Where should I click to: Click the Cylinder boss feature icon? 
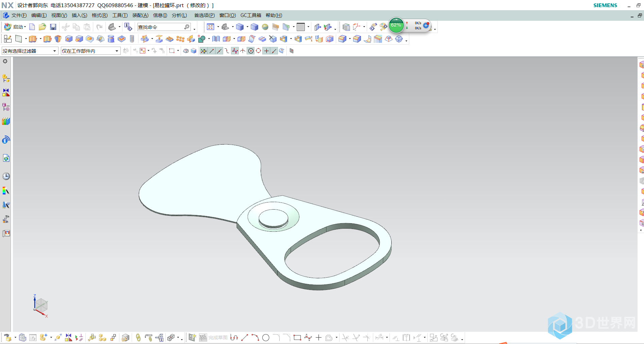click(x=79, y=39)
